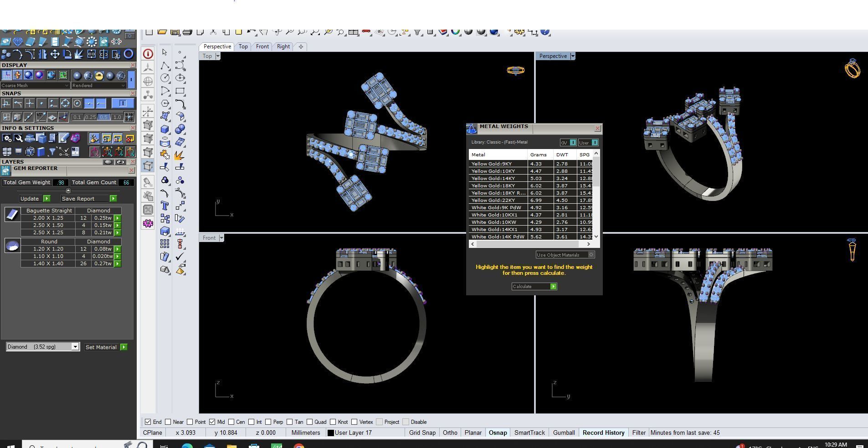
Task: Expand the 1.40 X 1.40 round row arrow
Action: click(x=118, y=263)
